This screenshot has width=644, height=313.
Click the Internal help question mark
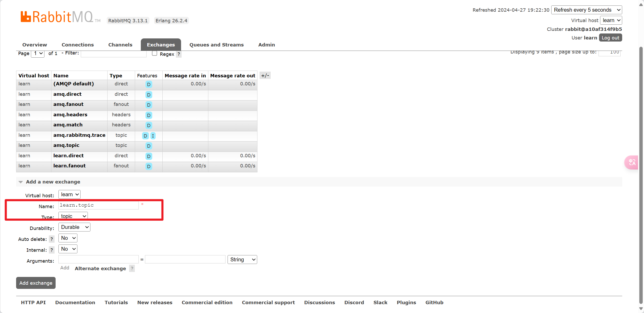(52, 250)
